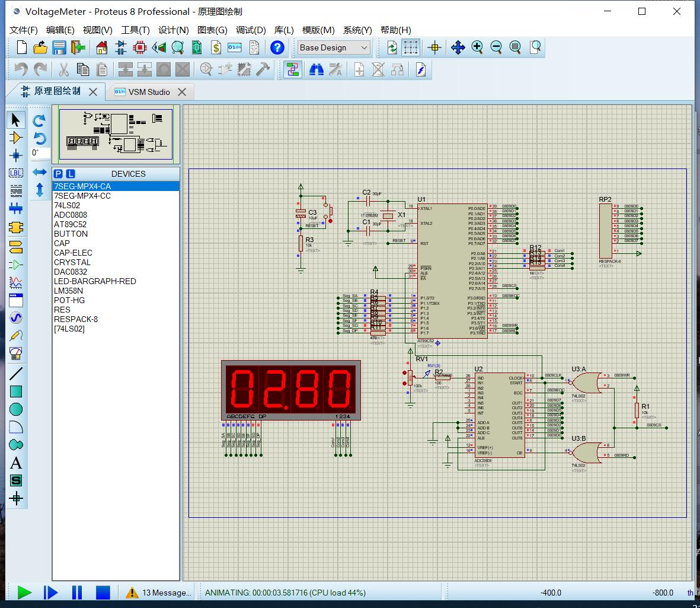Rotate clockwise using the rotate button
This screenshot has height=608, width=700.
[x=39, y=120]
